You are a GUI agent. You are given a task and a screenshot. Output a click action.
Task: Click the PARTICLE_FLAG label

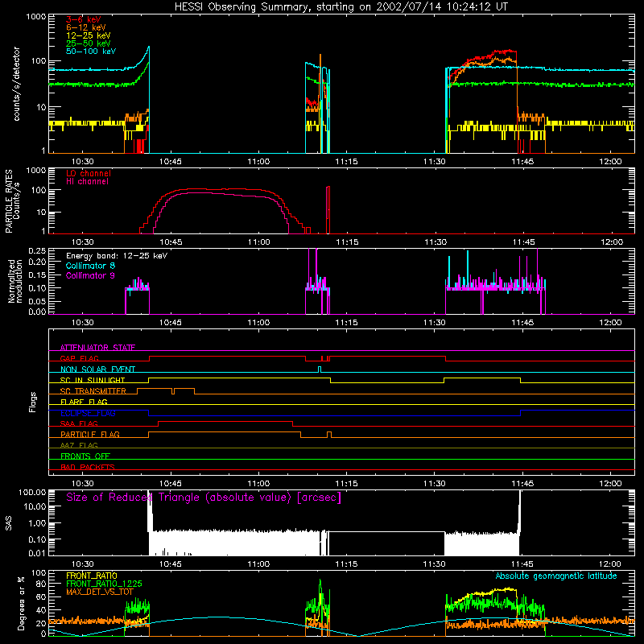[90, 434]
